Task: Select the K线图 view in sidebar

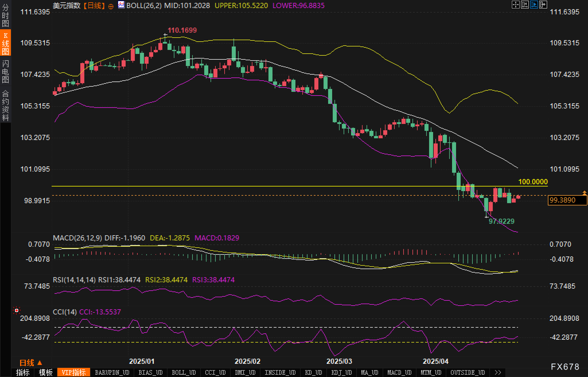Action: point(5,43)
